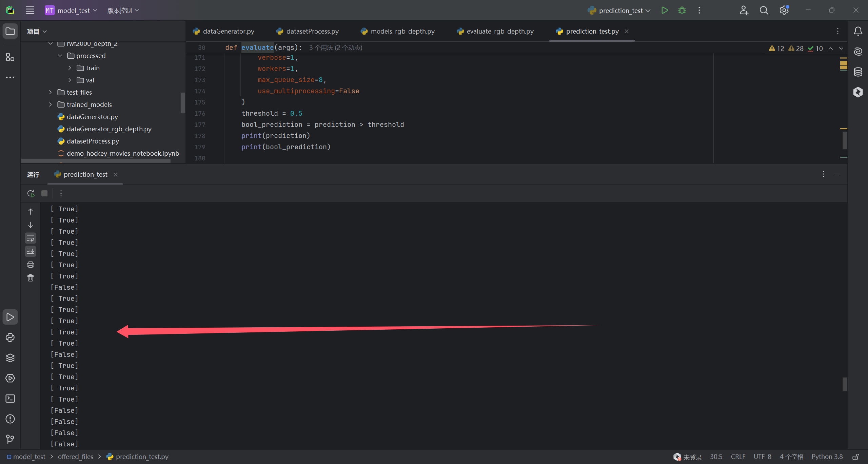Toggle the read-only lock in status bar
Image resolution: width=868 pixels, height=464 pixels.
pos(856,457)
